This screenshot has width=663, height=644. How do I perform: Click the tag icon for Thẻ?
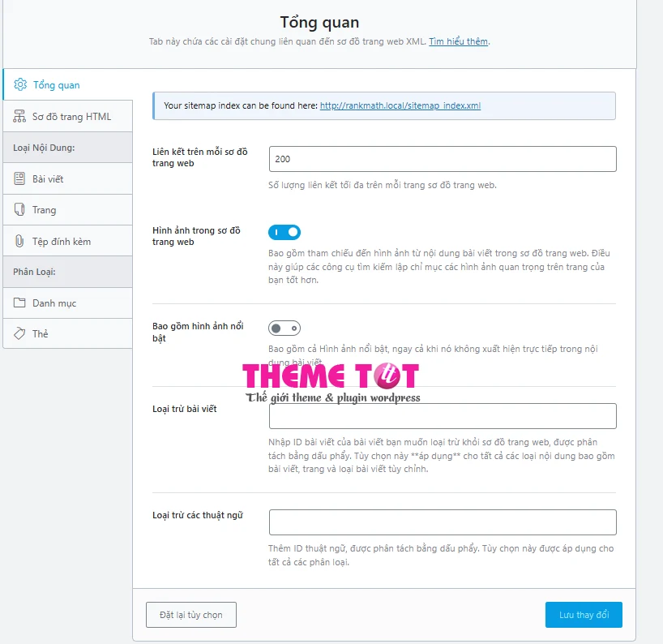coord(19,333)
